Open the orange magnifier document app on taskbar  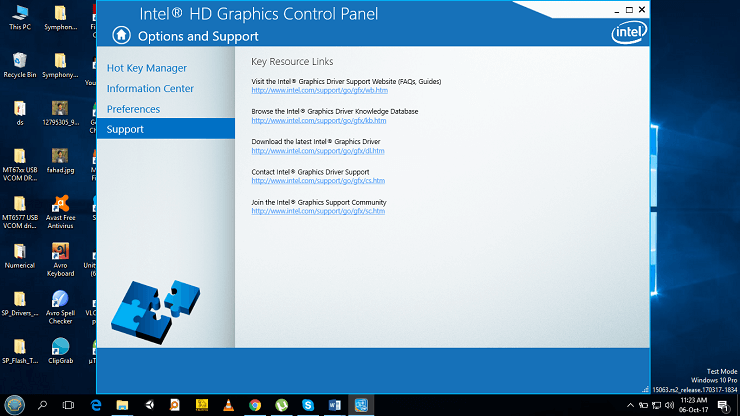pos(175,405)
